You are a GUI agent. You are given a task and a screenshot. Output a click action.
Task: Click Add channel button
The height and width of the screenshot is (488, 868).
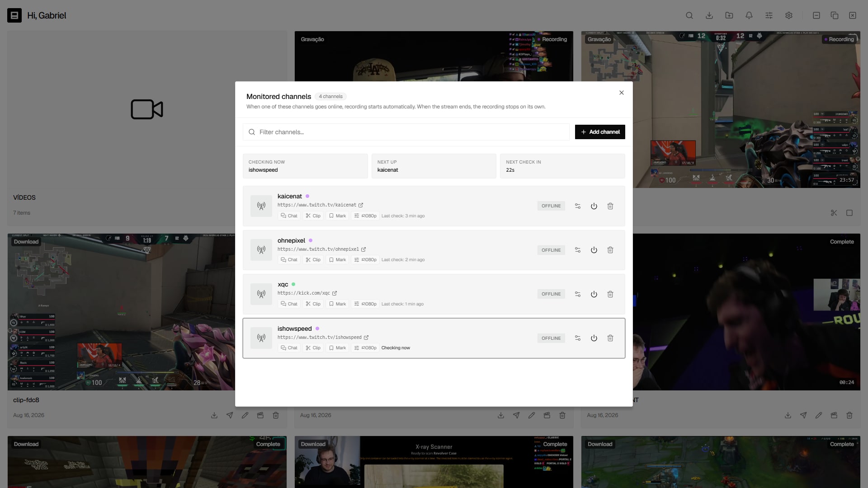(600, 132)
